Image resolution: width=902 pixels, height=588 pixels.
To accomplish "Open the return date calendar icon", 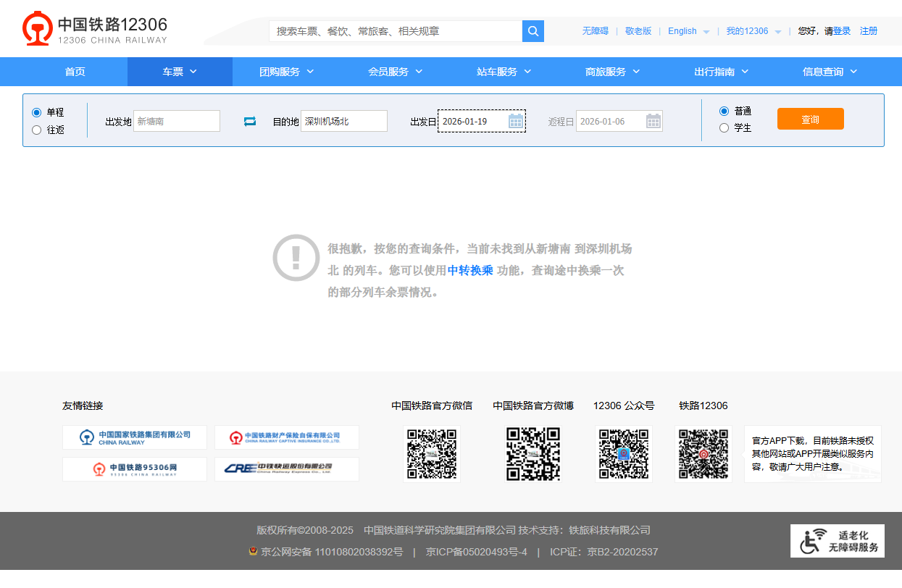I will pos(653,121).
